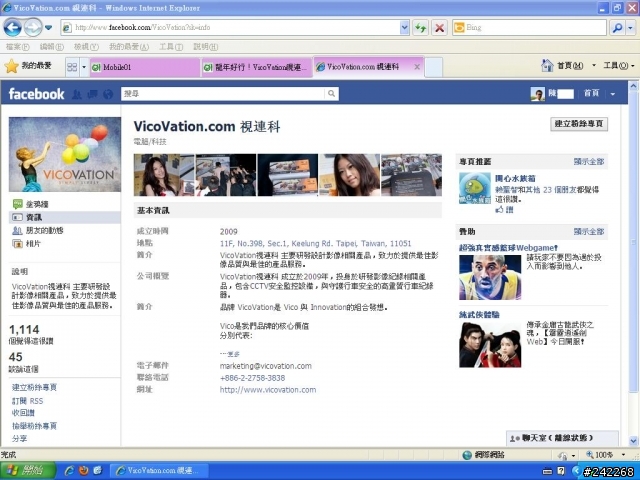Refresh page with green arrows icon
Viewport: 640px width, 480px height.
pyautogui.click(x=420, y=28)
